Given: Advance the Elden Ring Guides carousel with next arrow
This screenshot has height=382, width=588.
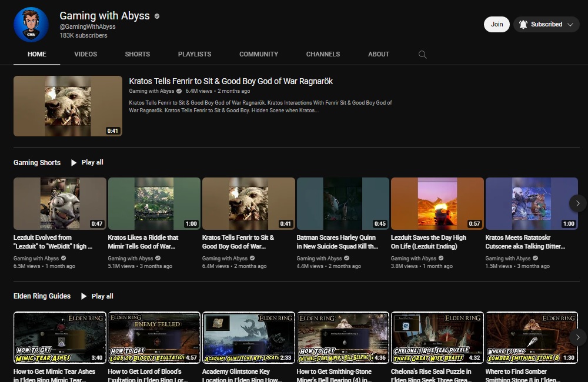Looking at the screenshot, I should [577, 337].
